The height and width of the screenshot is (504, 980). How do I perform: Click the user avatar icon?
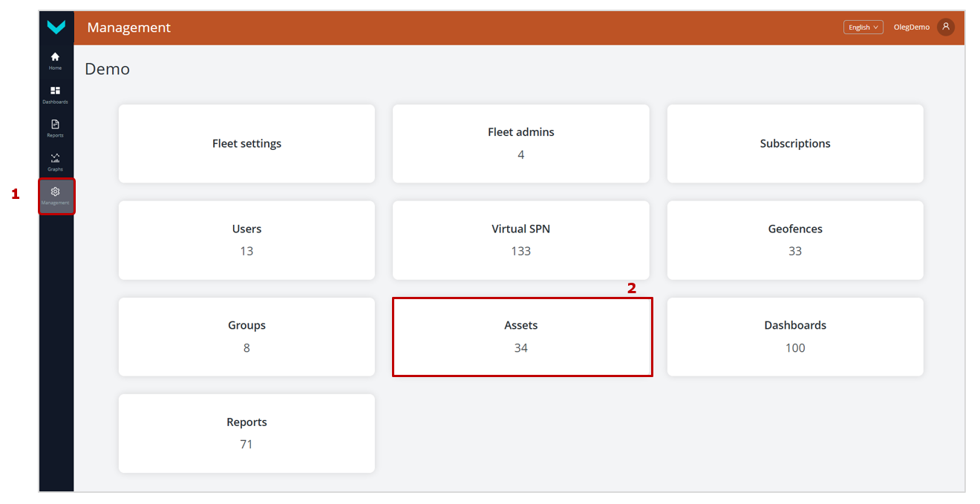tap(945, 27)
